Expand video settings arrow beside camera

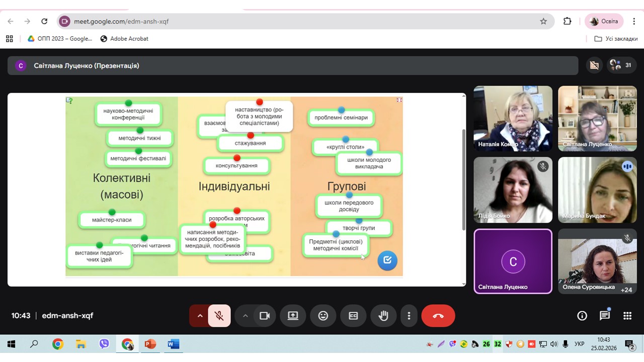(x=246, y=316)
